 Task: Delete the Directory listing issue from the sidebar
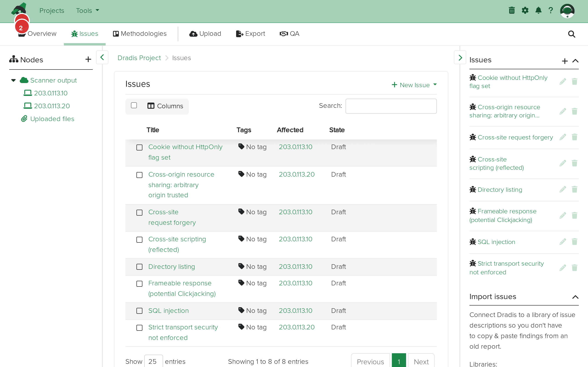click(575, 189)
